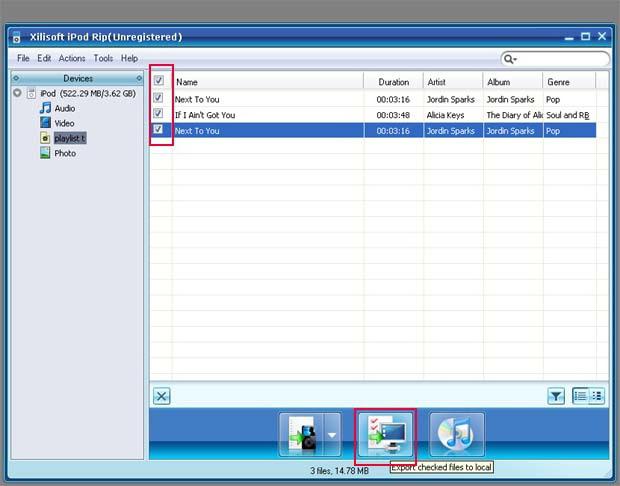Click the export to iTunes icon
This screenshot has height=486, width=620.
[457, 436]
